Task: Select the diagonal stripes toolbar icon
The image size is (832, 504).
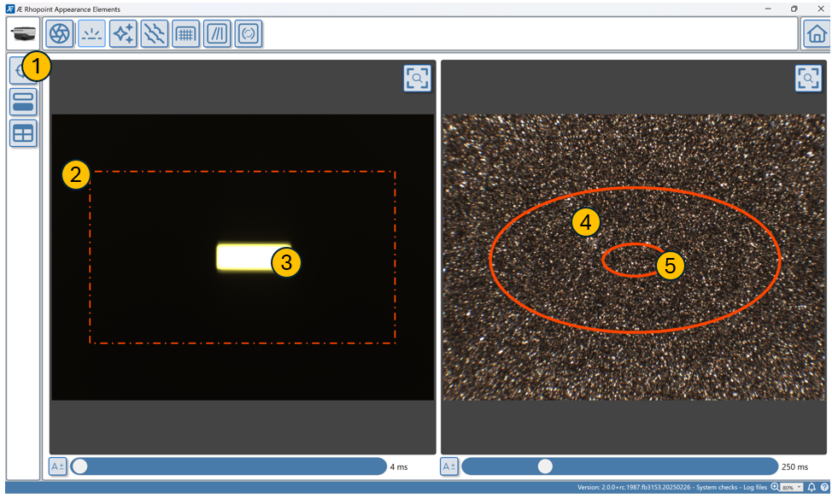Action: [x=217, y=34]
